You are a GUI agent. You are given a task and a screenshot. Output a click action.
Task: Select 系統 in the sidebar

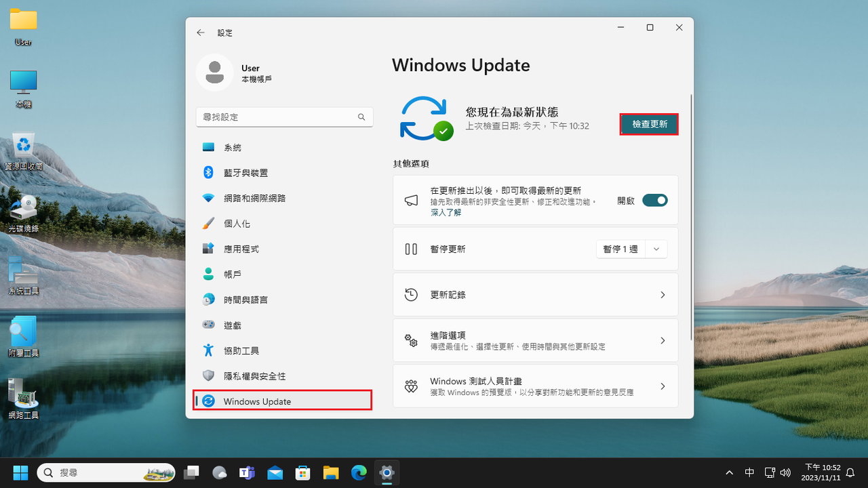(x=284, y=147)
